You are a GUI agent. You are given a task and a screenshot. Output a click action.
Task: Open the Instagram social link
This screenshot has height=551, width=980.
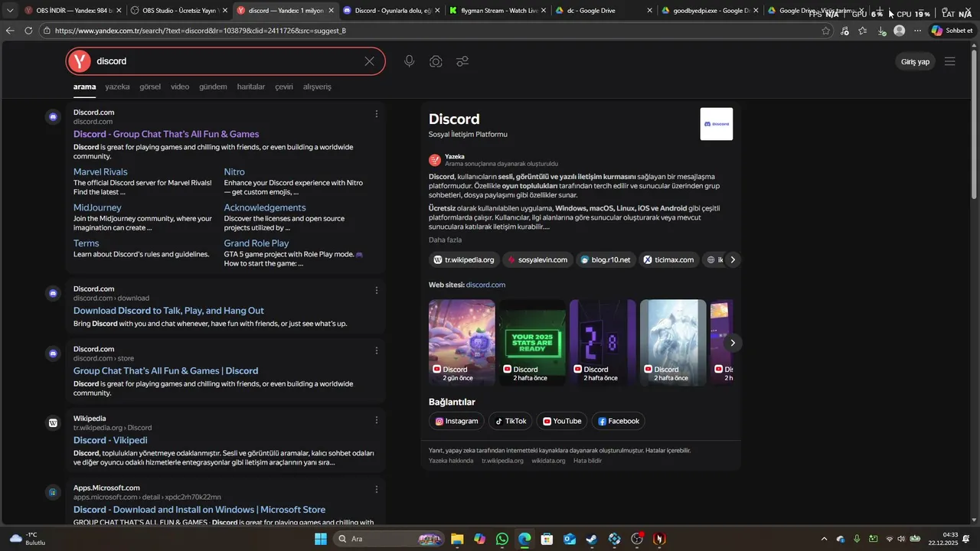tap(457, 421)
